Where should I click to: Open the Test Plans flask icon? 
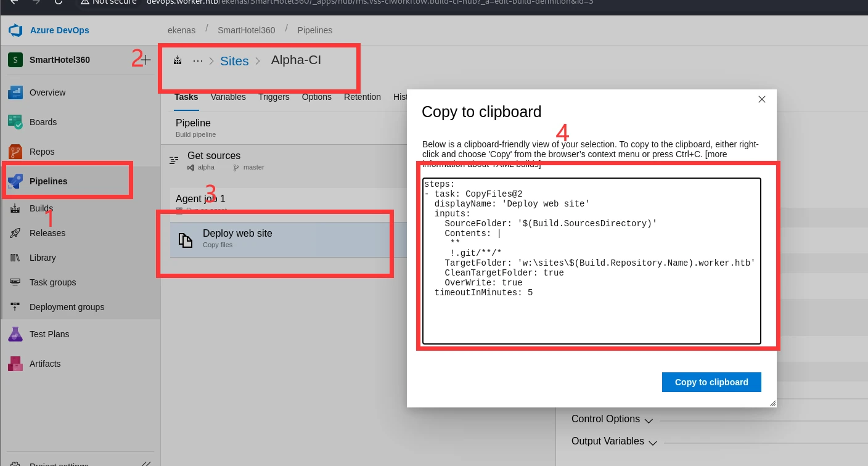point(15,334)
